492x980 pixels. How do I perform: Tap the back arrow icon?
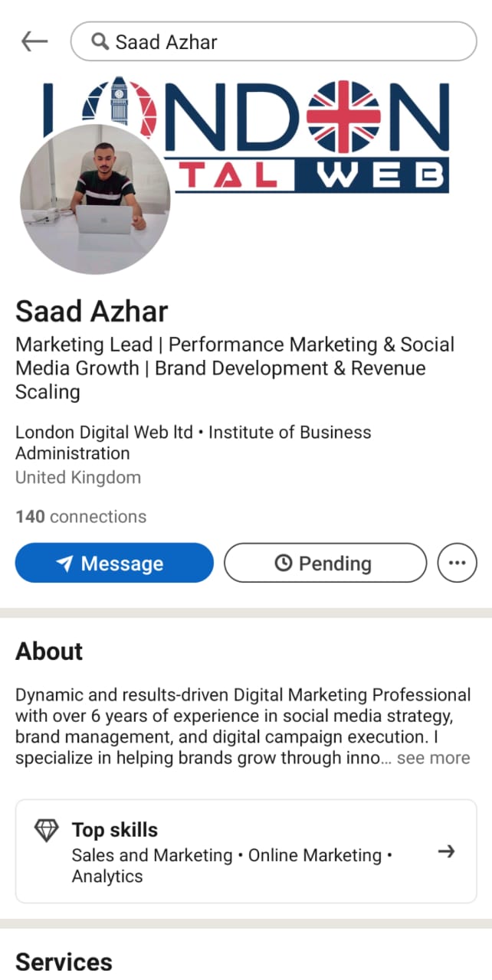(34, 41)
